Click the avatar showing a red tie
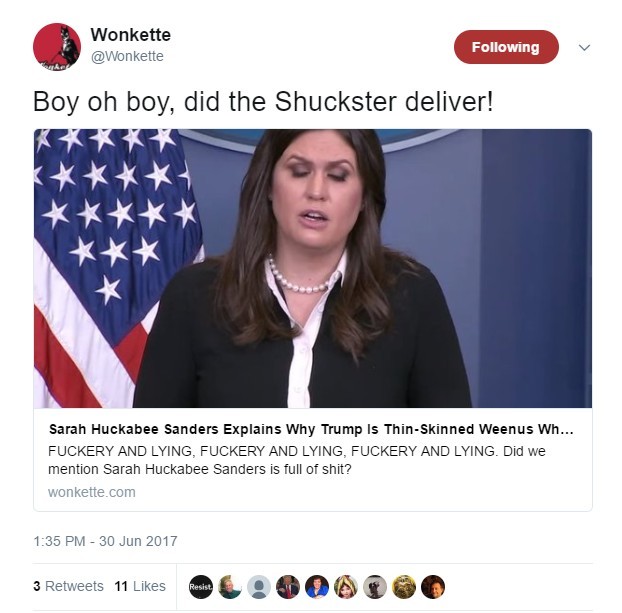 (288, 586)
